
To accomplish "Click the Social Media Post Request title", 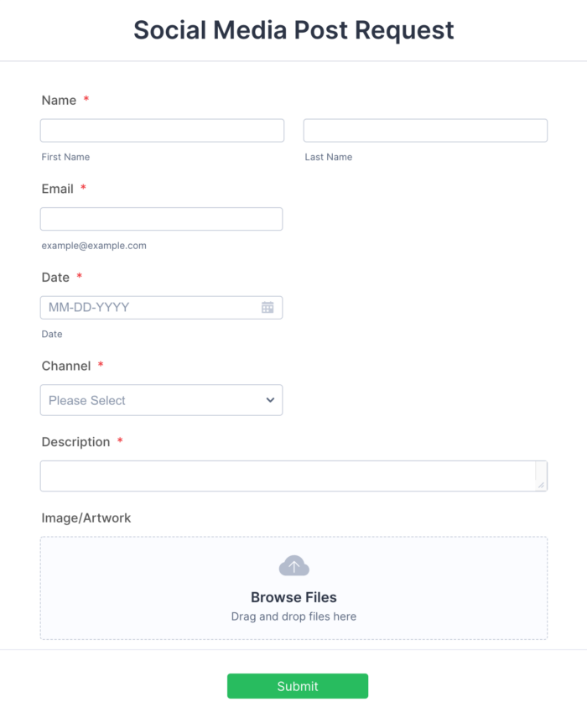I will click(293, 30).
